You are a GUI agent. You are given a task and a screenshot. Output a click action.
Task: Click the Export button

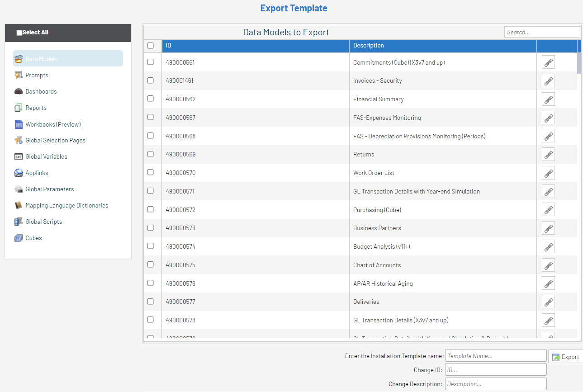(566, 357)
